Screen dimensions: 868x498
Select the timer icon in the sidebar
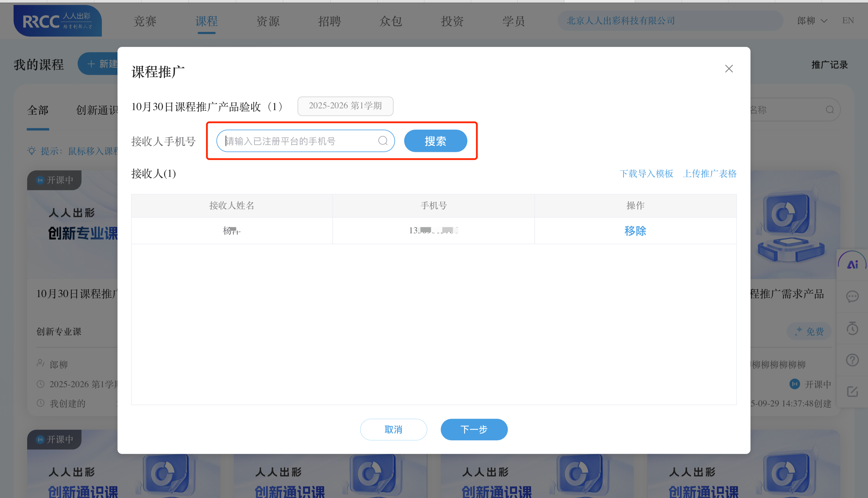[x=853, y=328]
